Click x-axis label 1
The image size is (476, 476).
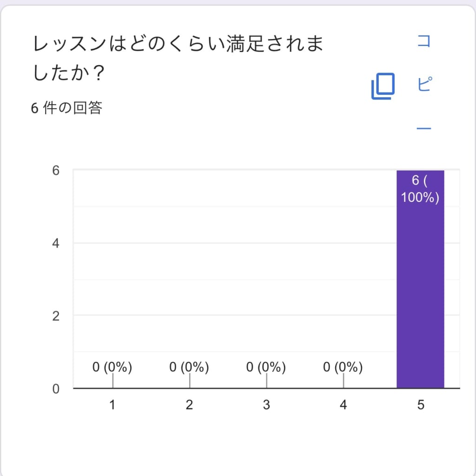[x=112, y=405]
